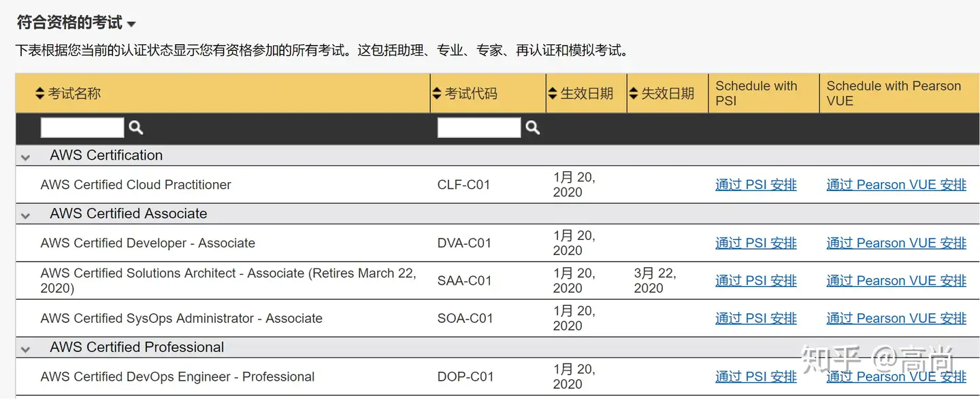980x399 pixels.
Task: Focus the exam name filter field
Action: point(82,128)
